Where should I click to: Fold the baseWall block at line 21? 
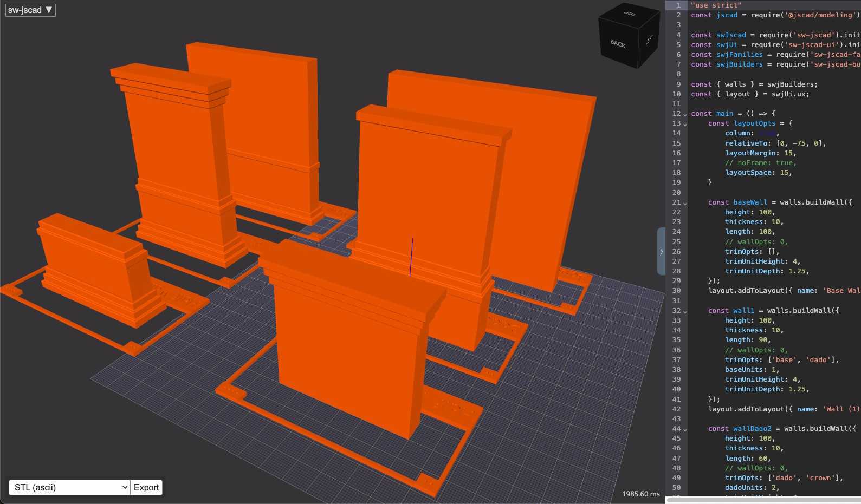click(x=685, y=203)
